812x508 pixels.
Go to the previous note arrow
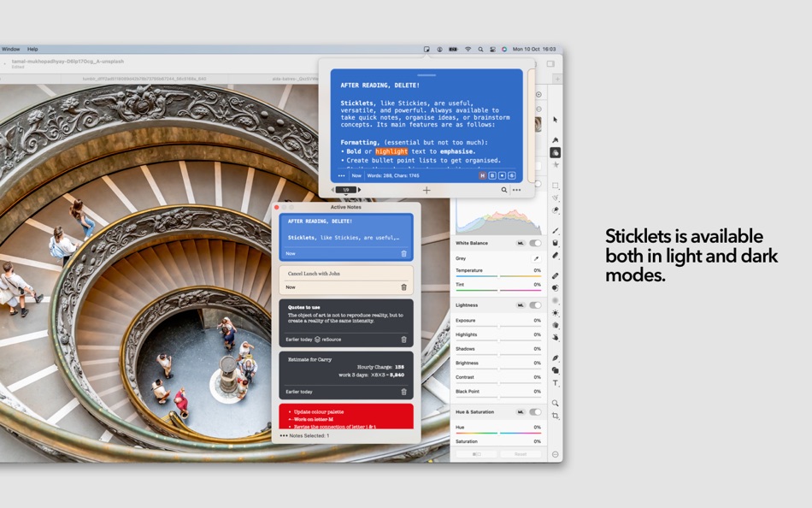pyautogui.click(x=332, y=190)
